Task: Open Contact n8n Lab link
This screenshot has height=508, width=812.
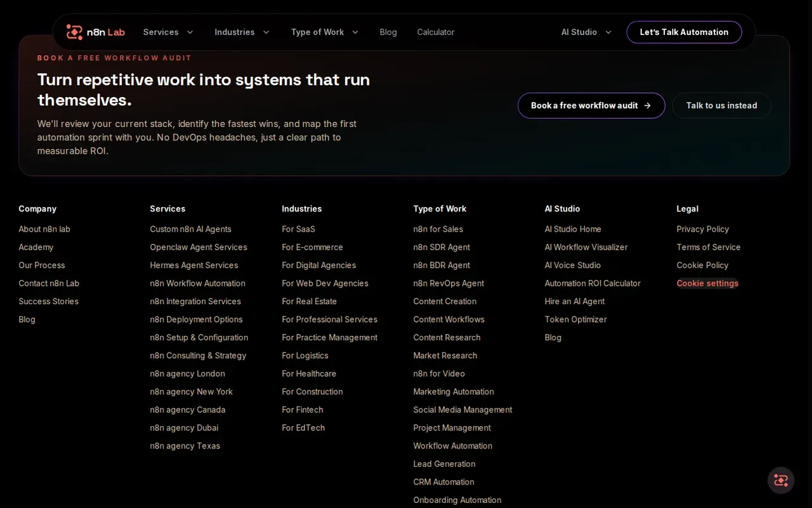Action: [x=49, y=283]
